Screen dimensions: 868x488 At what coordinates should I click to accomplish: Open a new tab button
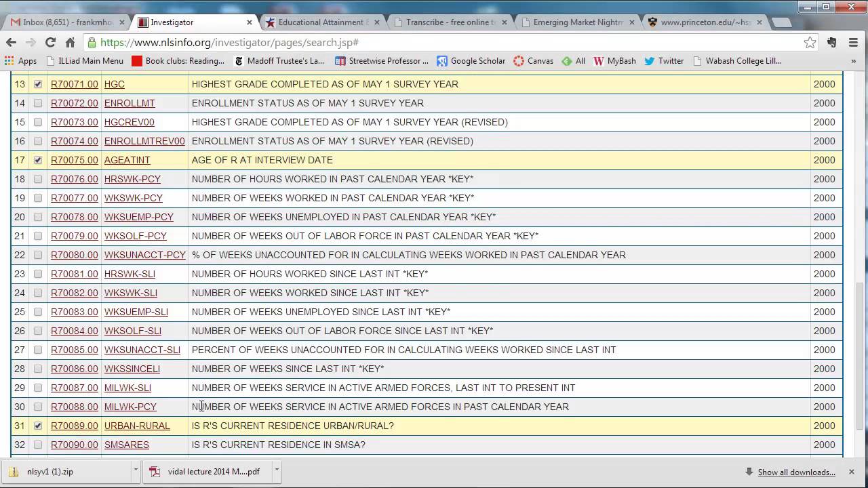point(782,22)
